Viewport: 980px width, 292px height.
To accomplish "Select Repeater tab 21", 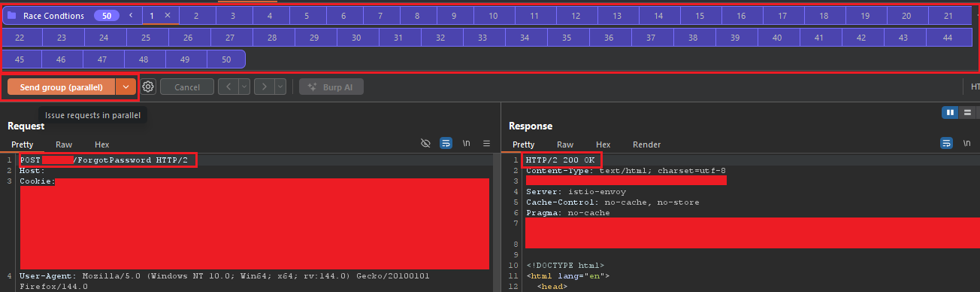I will (x=948, y=16).
